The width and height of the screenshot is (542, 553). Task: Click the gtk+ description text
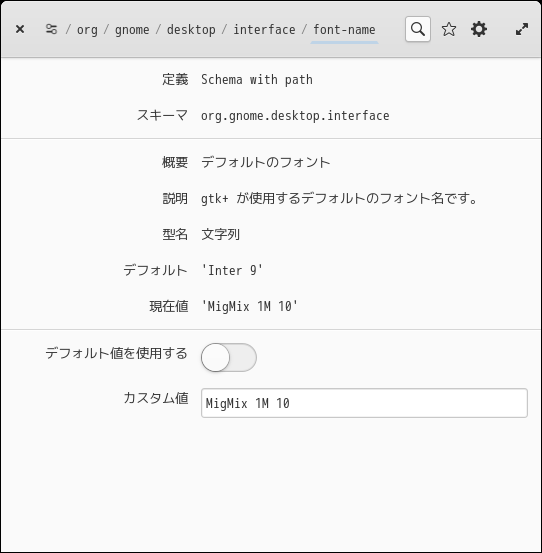tap(339, 198)
